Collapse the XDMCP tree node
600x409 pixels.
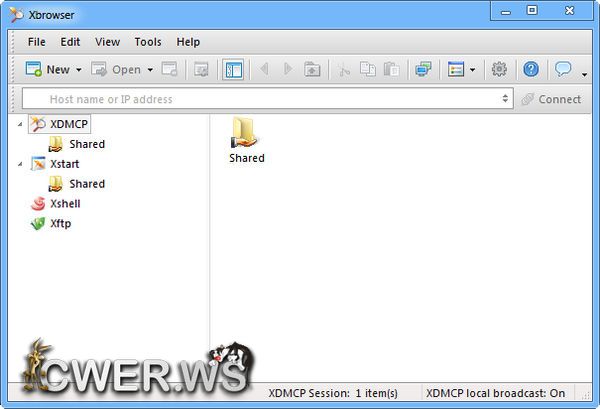point(21,124)
